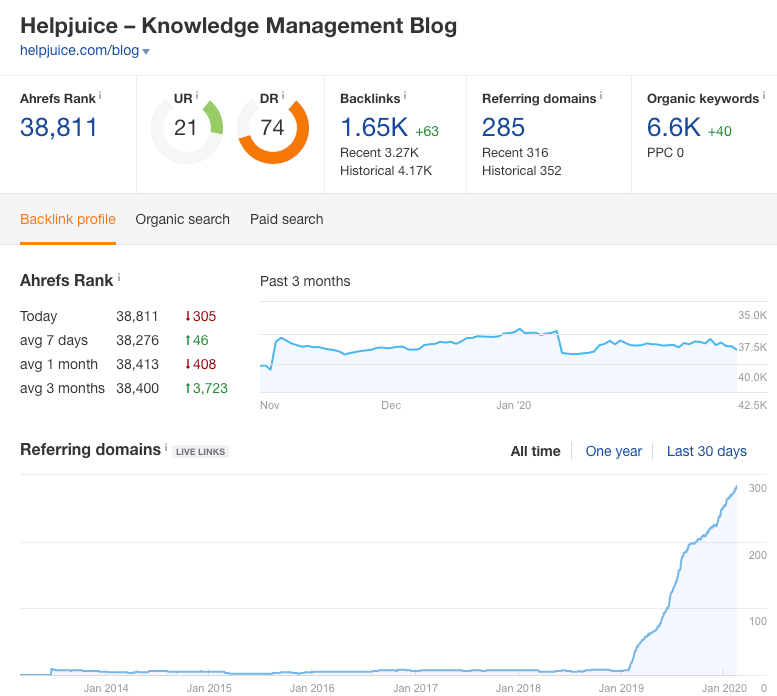Click the UR 21 gauge
Screen dimensions: 777x696
pyautogui.click(x=187, y=128)
